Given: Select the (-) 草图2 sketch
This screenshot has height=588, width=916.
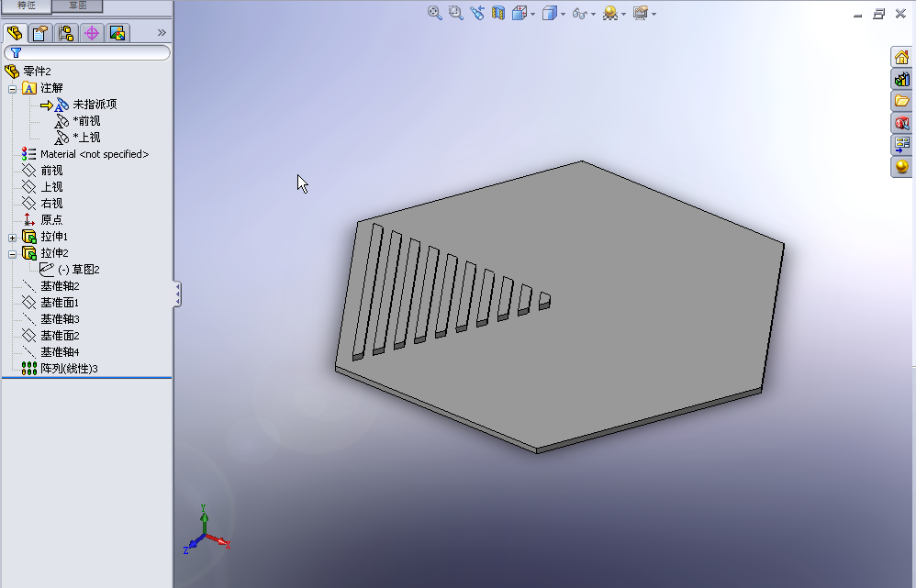Looking at the screenshot, I should pyautogui.click(x=70, y=269).
